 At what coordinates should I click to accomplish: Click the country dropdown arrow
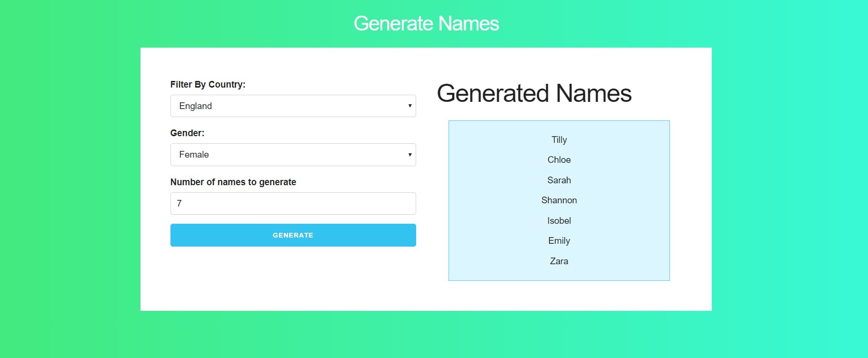[x=409, y=106]
